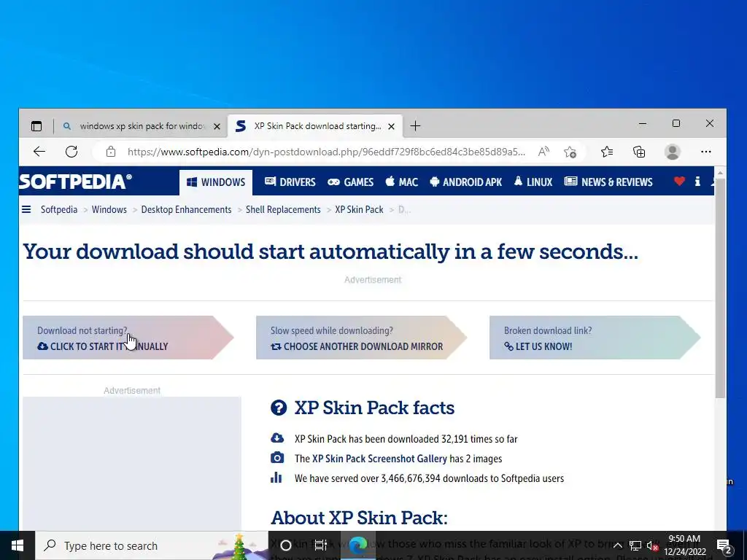Viewport: 747px width, 560px height.
Task: Open Edge Settings and more menu
Action: (706, 152)
